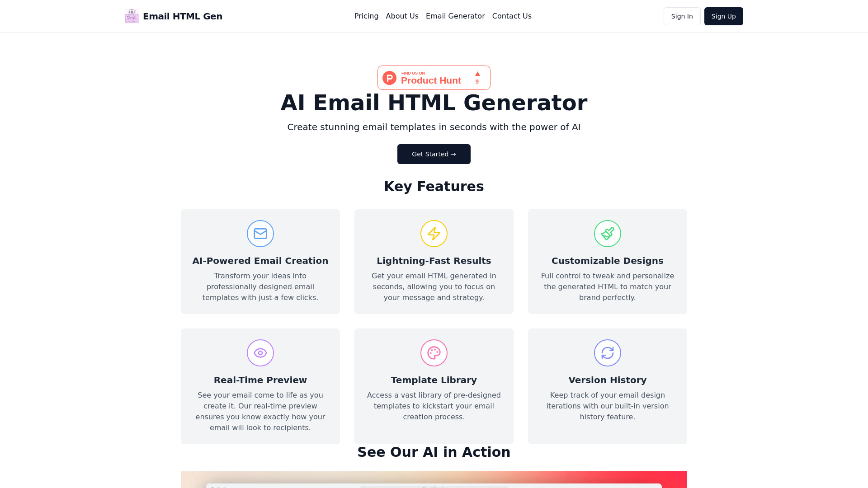Click the Get Started button
The height and width of the screenshot is (488, 868).
[434, 154]
